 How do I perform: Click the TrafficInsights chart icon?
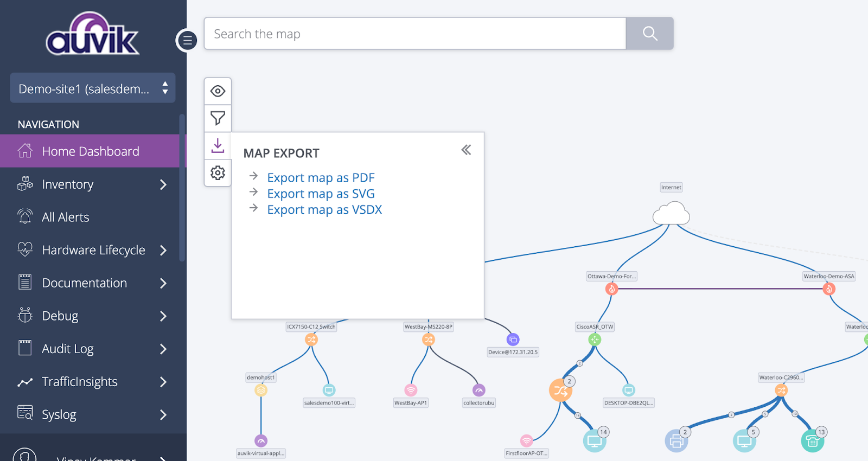[x=25, y=382]
